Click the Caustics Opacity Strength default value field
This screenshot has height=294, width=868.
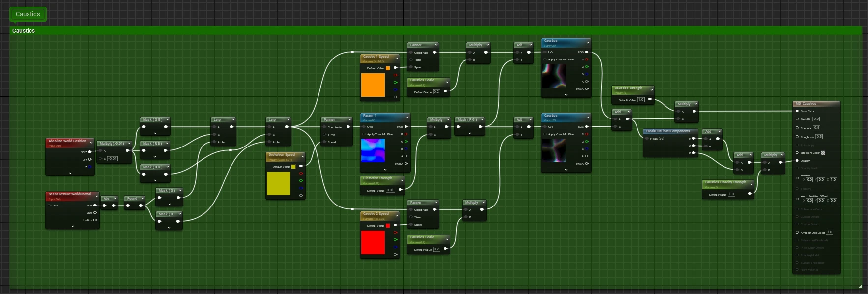pyautogui.click(x=731, y=194)
